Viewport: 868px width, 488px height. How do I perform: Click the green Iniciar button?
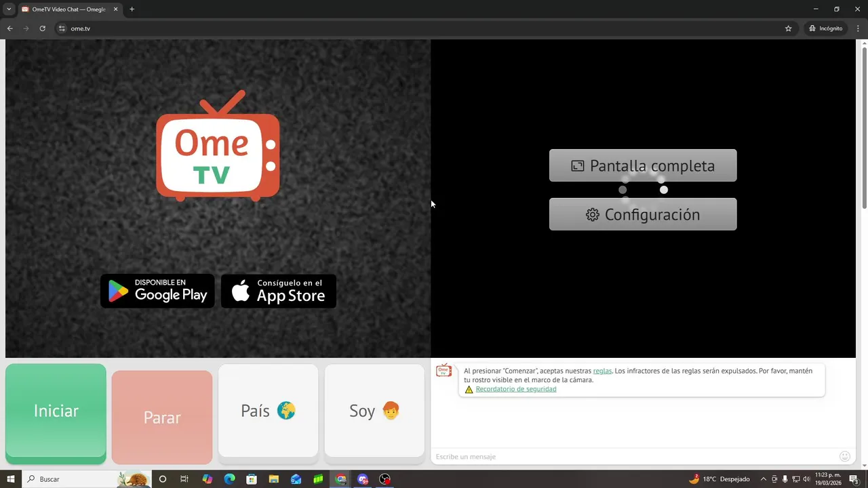coord(56,413)
